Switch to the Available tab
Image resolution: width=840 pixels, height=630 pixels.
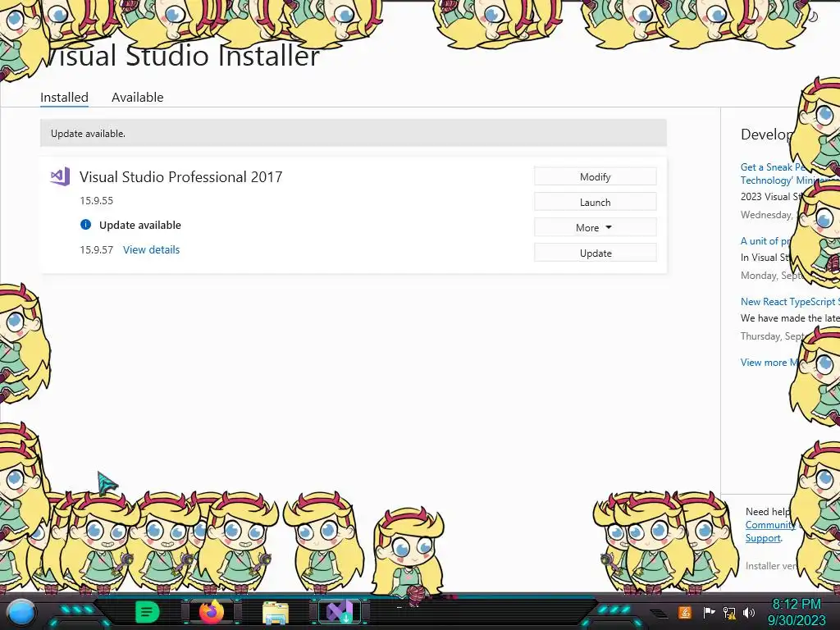click(x=137, y=98)
